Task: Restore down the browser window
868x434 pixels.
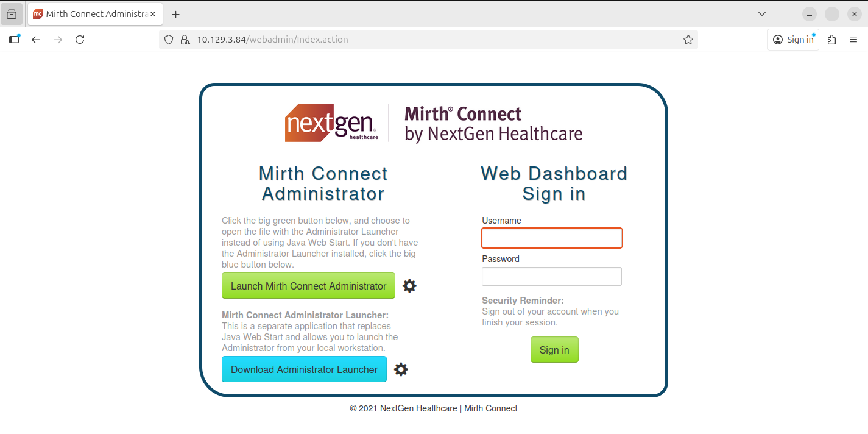Action: tap(832, 14)
